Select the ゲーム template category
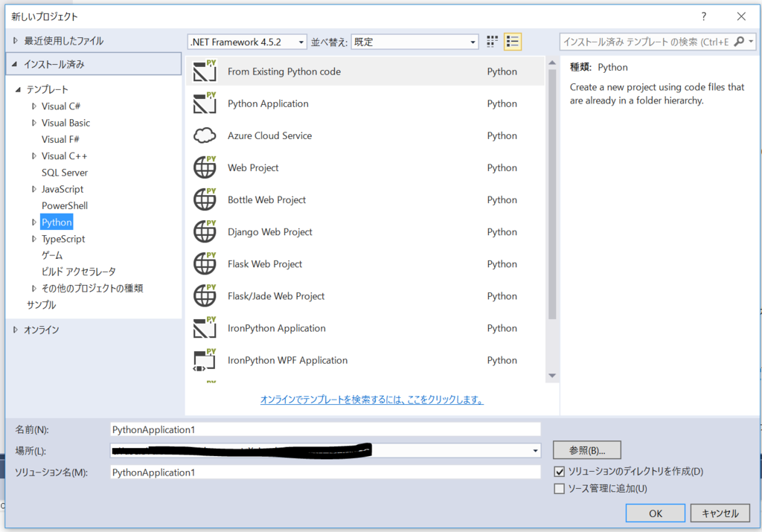The height and width of the screenshot is (532, 762). pyautogui.click(x=52, y=255)
